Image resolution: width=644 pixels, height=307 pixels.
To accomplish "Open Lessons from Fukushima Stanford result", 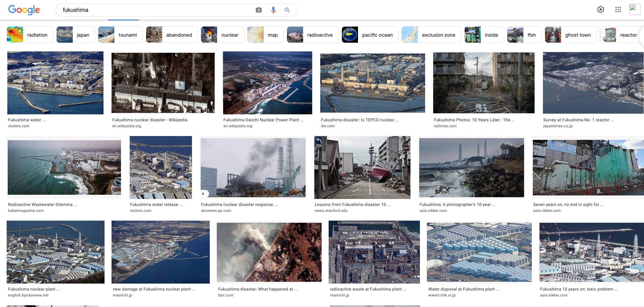I will click(x=352, y=205).
